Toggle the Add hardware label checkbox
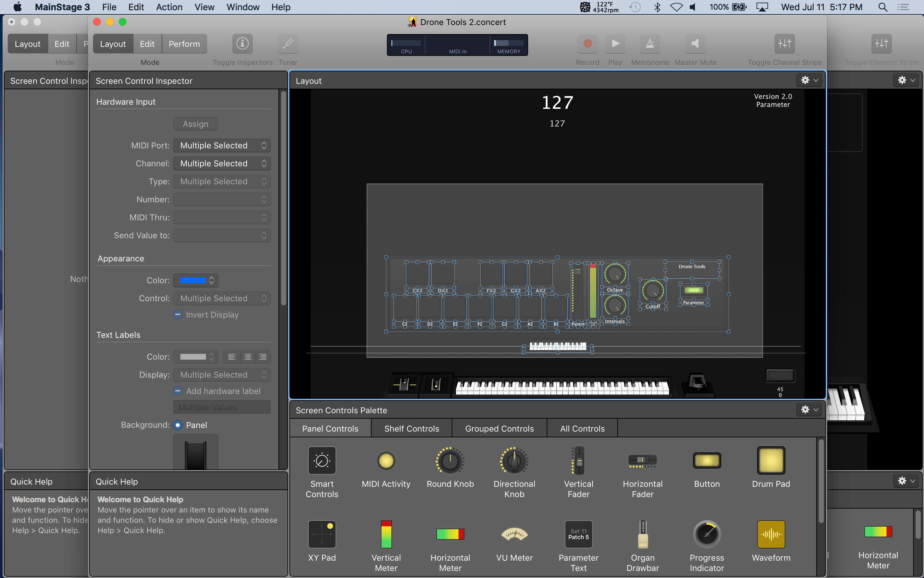 pos(177,391)
